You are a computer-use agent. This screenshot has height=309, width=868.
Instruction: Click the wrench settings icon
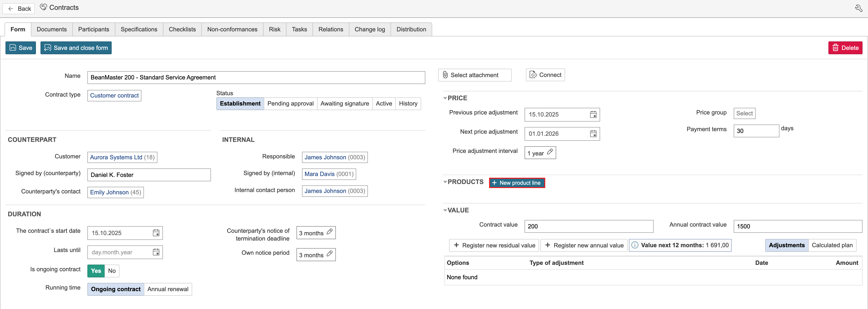click(859, 8)
